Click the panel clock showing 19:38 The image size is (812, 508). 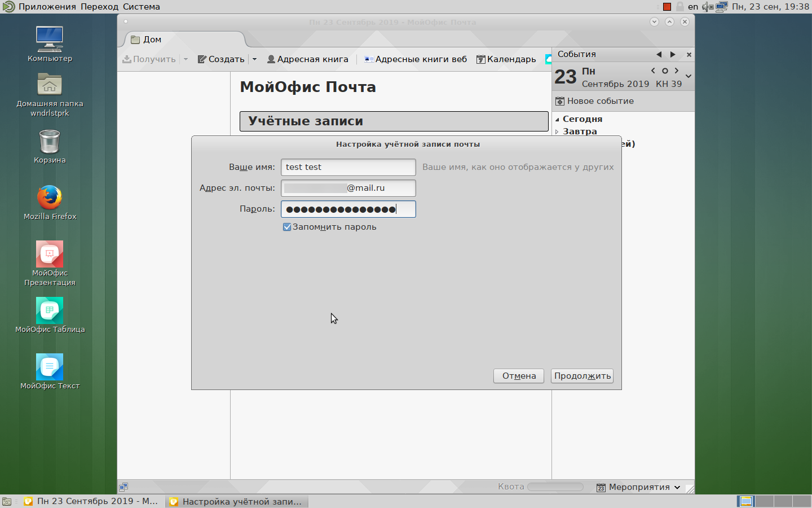[x=771, y=7]
